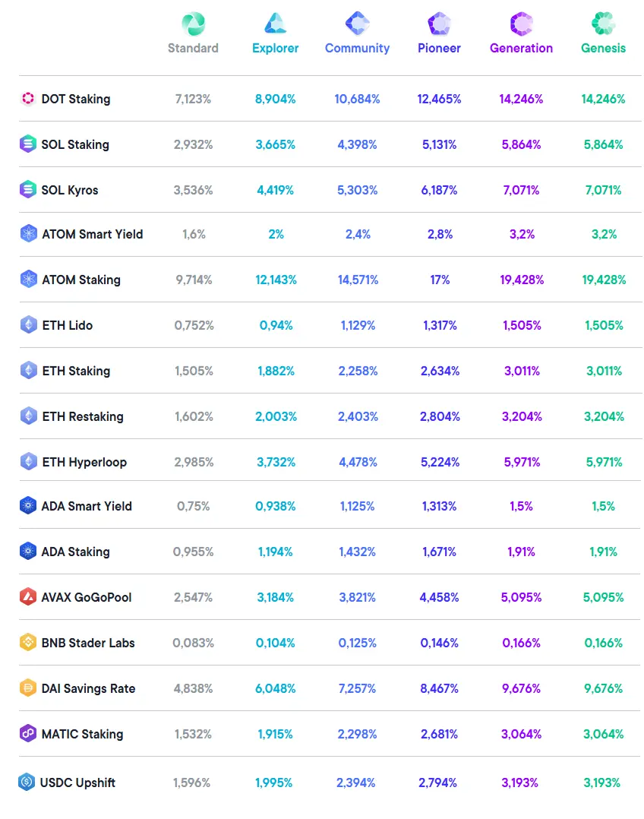Click the AVAX GoGoPool red icon

28,597
